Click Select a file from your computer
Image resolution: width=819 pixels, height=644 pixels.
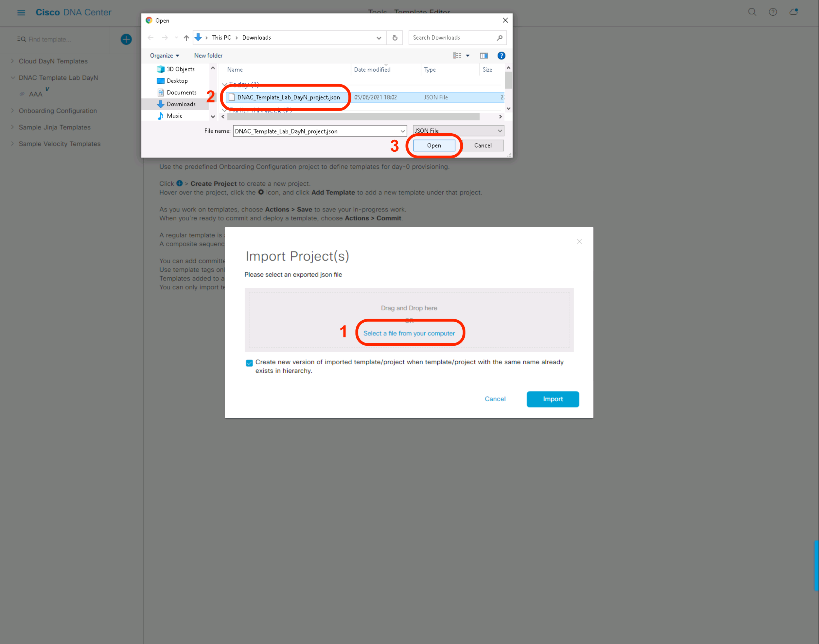coord(409,333)
